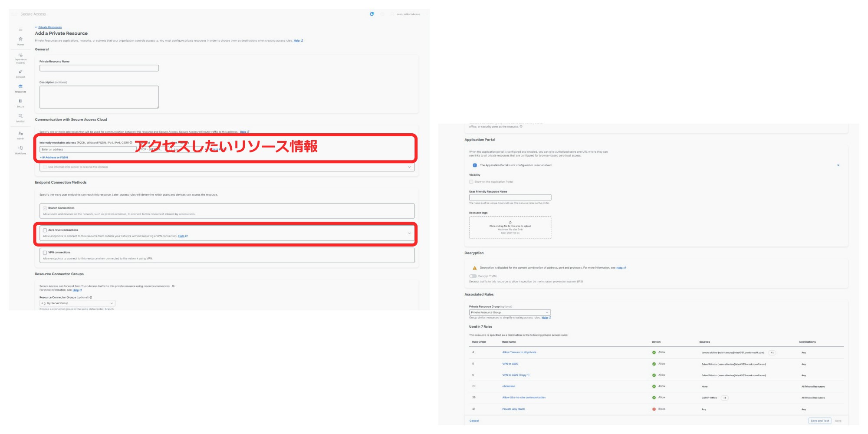Click Allow status icon for VPN to AWS
This screenshot has height=434, width=868.
point(654,364)
